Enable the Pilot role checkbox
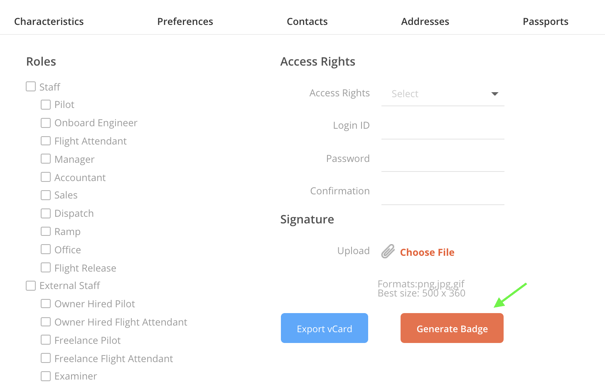The height and width of the screenshot is (387, 605). point(46,105)
